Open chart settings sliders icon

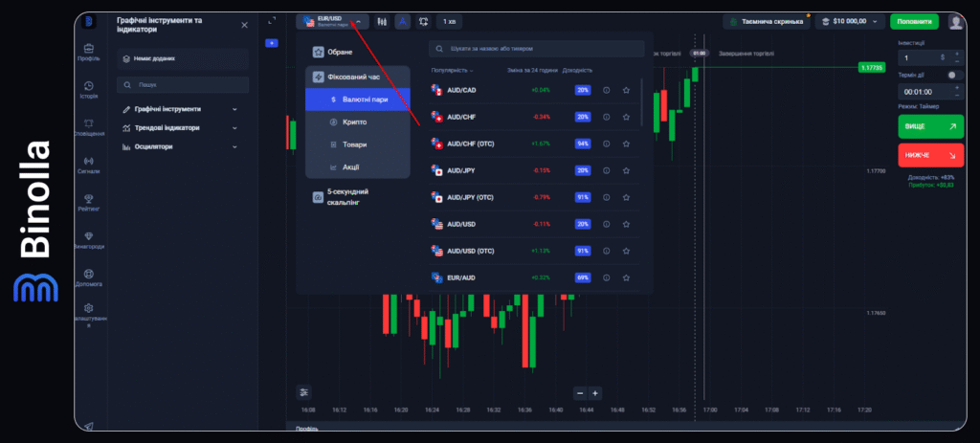[x=304, y=391]
